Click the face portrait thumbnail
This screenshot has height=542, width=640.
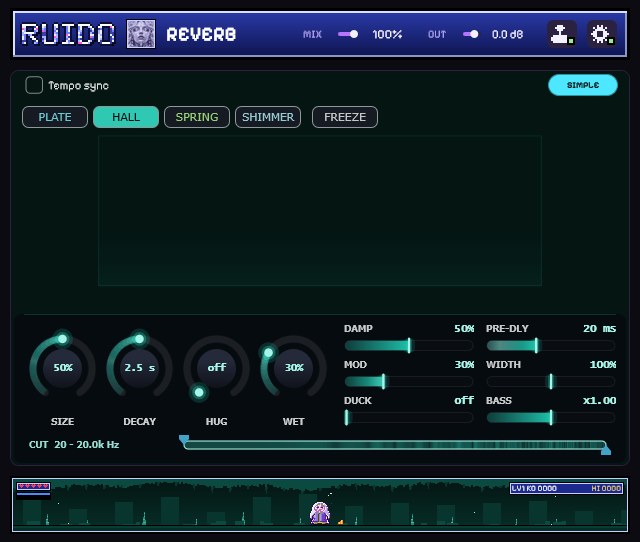pyautogui.click(x=141, y=34)
